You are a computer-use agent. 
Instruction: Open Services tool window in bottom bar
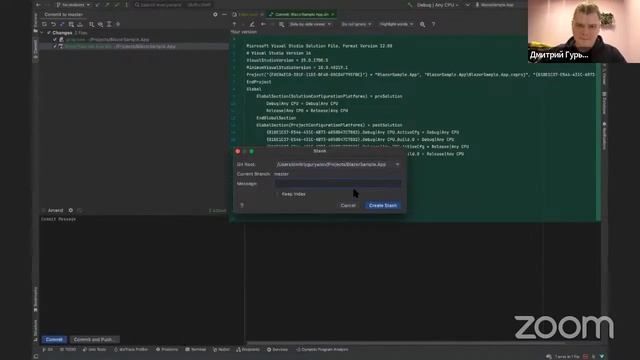pyautogui.click(x=277, y=350)
